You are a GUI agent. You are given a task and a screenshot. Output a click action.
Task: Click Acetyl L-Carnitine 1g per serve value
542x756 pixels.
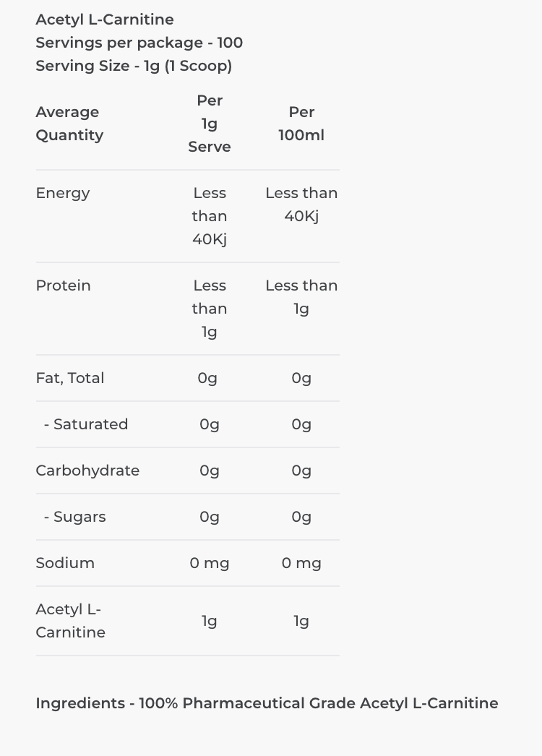pyautogui.click(x=210, y=621)
